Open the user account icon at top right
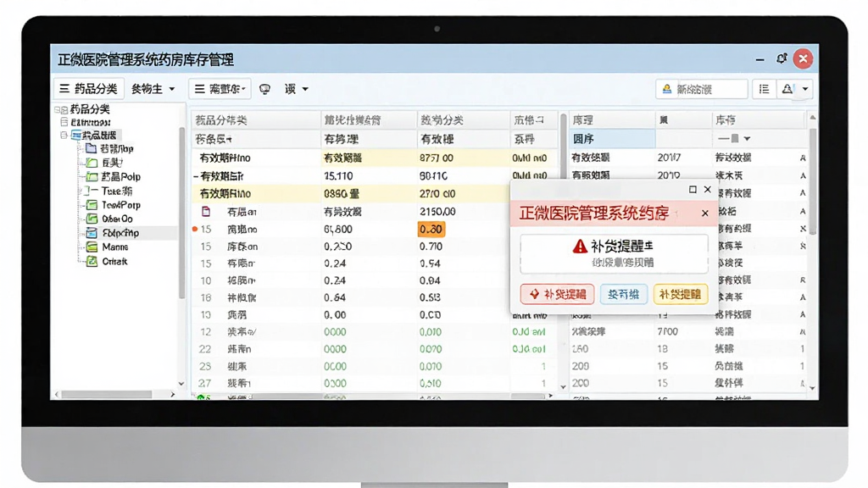This screenshot has height=488, width=868. pos(787,89)
